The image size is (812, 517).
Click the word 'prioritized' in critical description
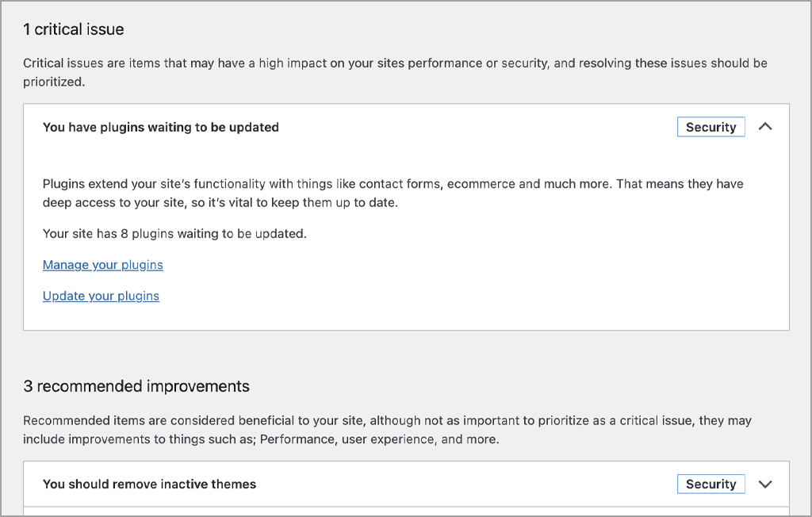coord(53,81)
